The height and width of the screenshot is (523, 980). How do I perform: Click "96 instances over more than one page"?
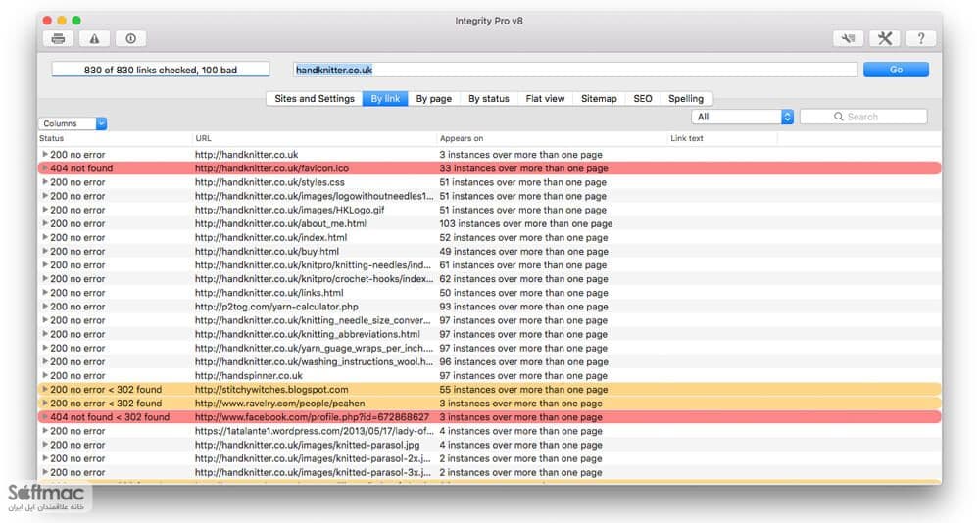[x=523, y=361]
